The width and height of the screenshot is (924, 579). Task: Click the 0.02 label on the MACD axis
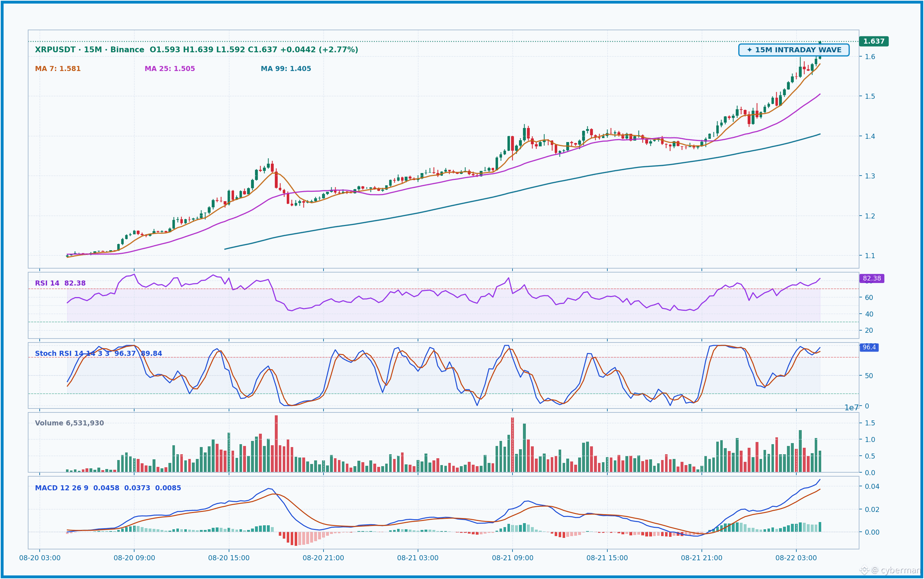(x=872, y=510)
